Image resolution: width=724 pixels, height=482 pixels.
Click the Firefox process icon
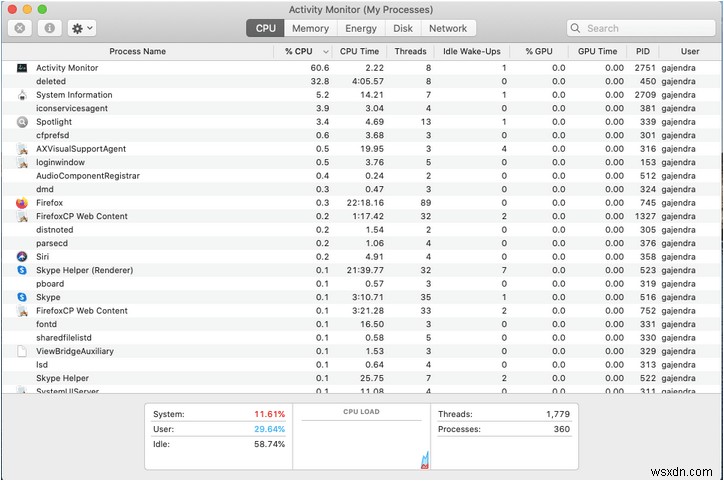coord(22,203)
